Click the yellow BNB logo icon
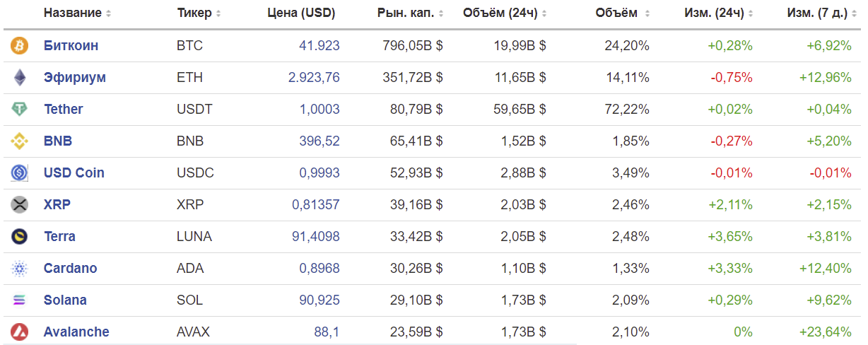 (x=19, y=141)
